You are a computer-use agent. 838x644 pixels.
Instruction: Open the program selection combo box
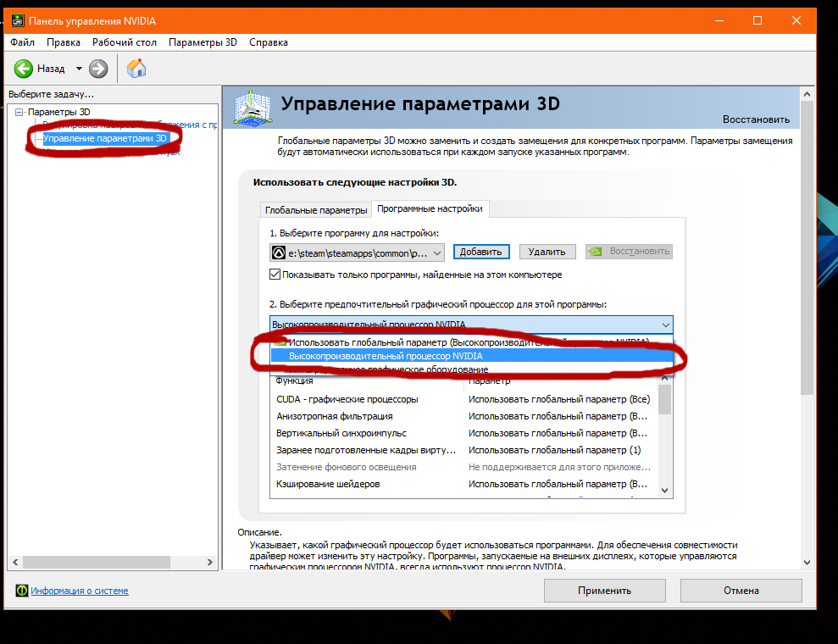(x=357, y=253)
